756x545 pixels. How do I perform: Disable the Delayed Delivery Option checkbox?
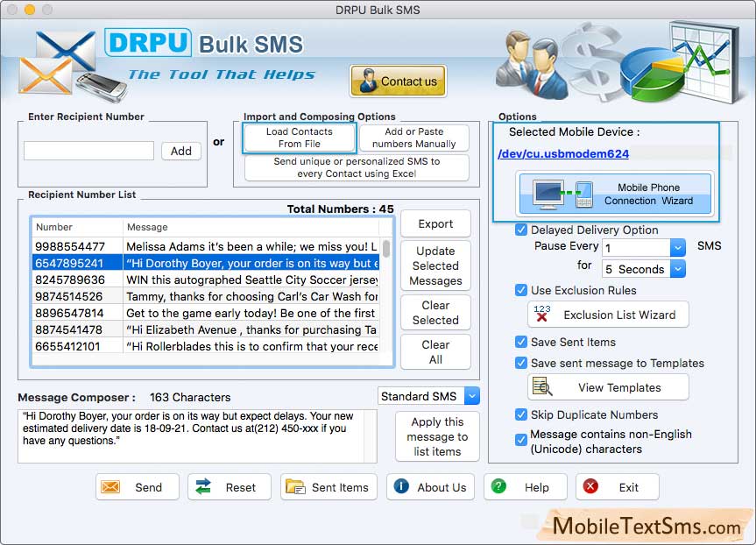tap(520, 230)
